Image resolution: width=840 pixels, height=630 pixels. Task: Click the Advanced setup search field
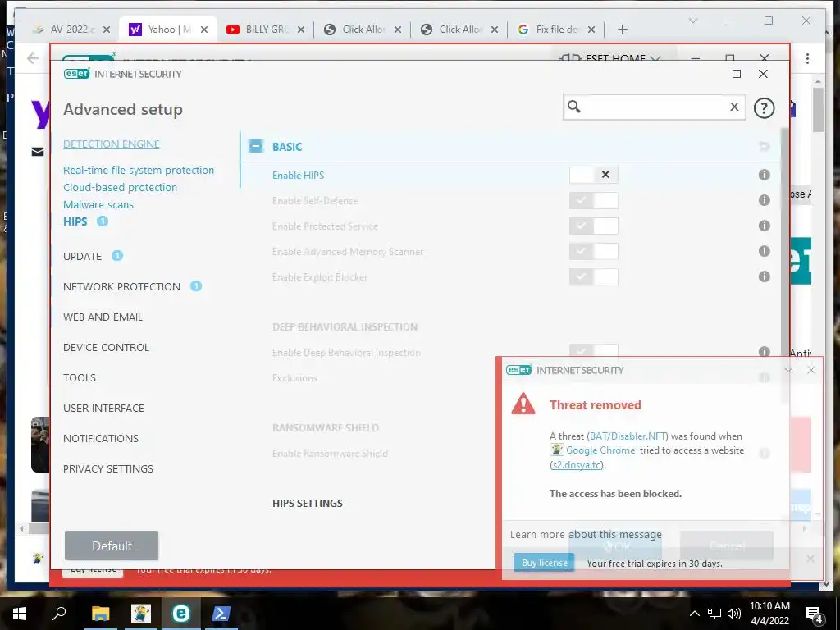click(x=654, y=107)
